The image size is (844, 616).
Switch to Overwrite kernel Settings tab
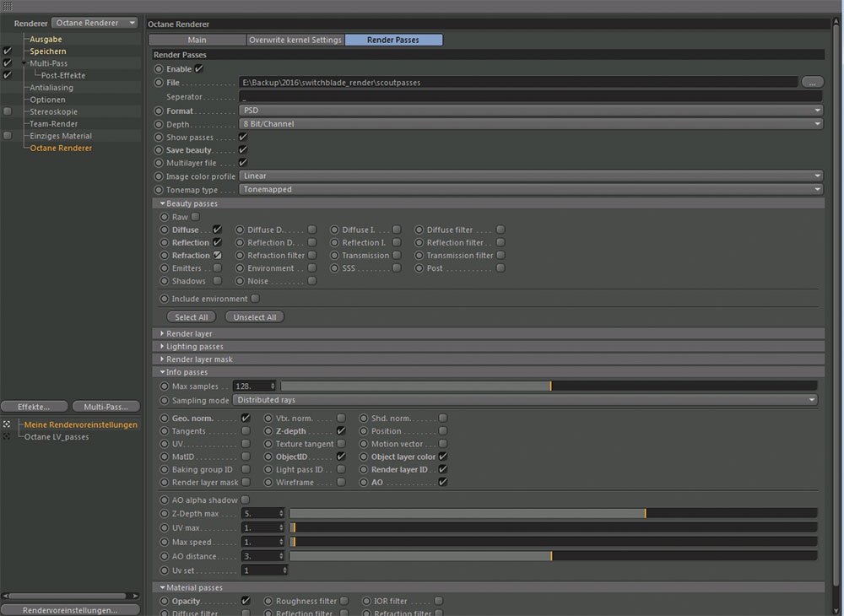pyautogui.click(x=295, y=40)
